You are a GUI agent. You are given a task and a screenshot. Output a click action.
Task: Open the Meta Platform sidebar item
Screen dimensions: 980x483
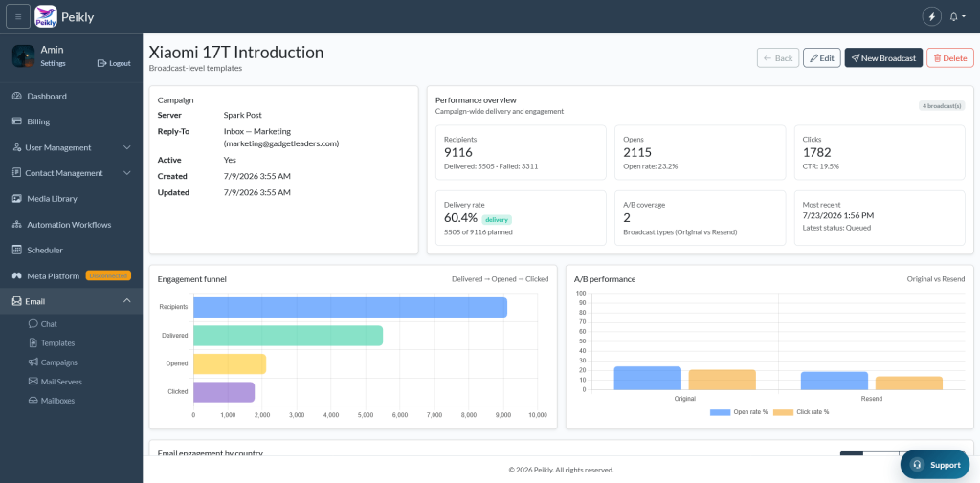click(71, 275)
